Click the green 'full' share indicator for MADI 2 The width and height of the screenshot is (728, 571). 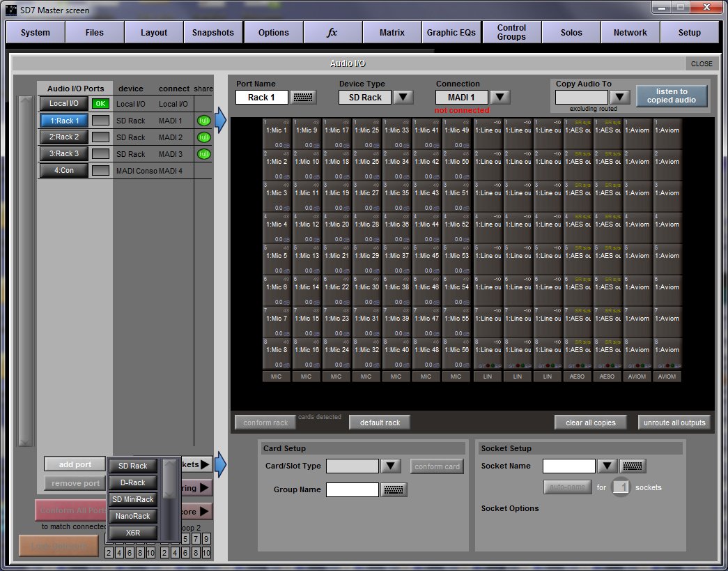[x=203, y=137]
